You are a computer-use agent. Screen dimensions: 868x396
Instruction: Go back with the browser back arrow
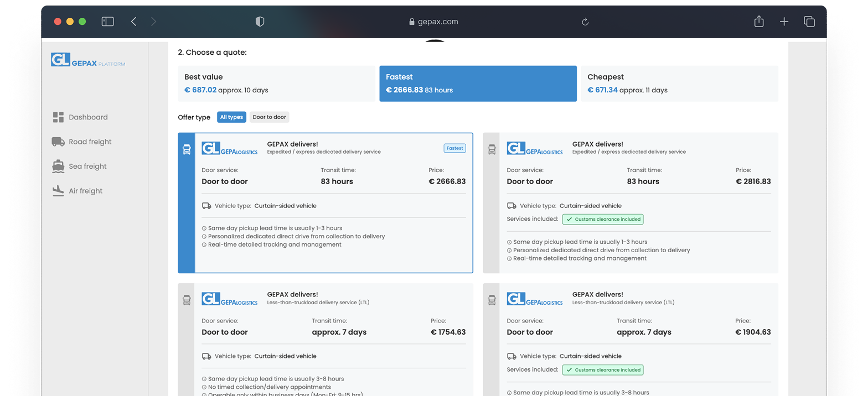pyautogui.click(x=134, y=22)
